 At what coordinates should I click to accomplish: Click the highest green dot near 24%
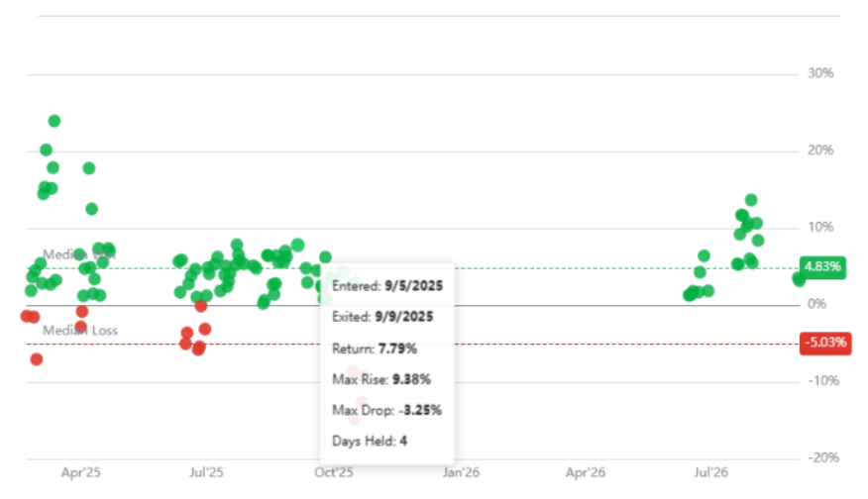[x=54, y=121]
